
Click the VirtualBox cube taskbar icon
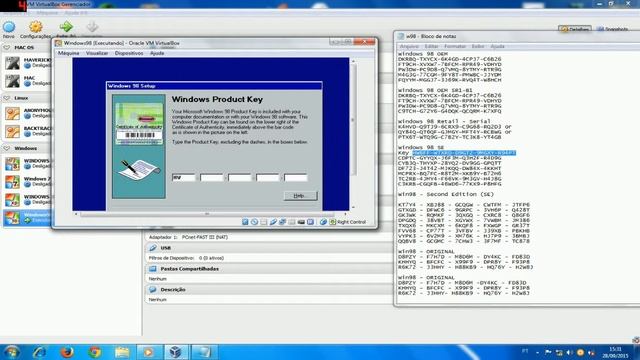(x=176, y=352)
